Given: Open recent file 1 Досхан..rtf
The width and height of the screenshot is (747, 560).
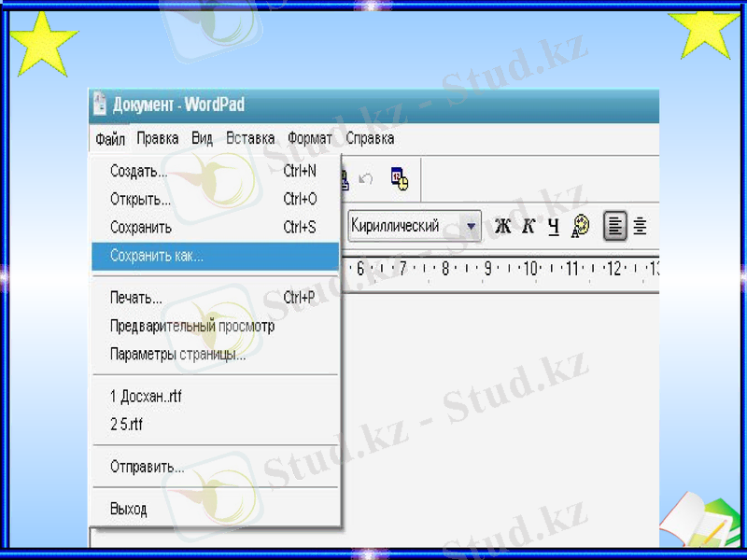Looking at the screenshot, I should 146,396.
